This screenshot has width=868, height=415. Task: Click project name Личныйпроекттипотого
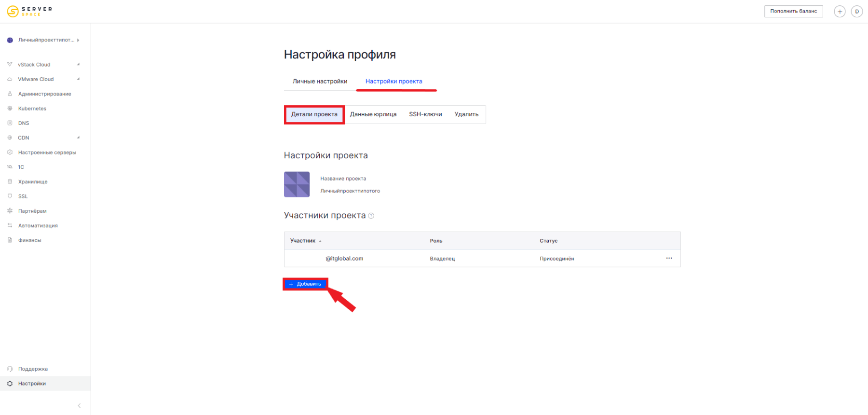350,191
